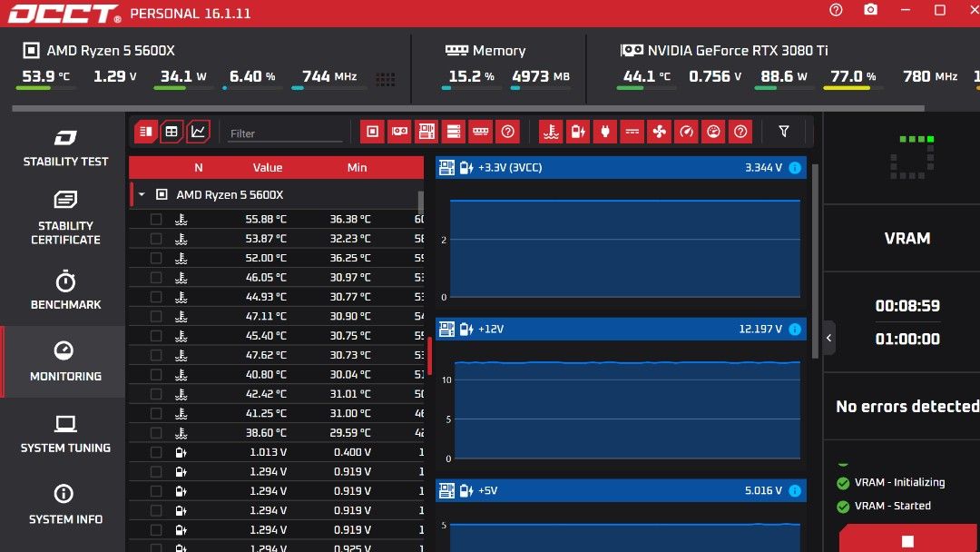The height and width of the screenshot is (552, 980).
Task: Toggle the motherboard sensors filter icon
Action: (x=426, y=132)
